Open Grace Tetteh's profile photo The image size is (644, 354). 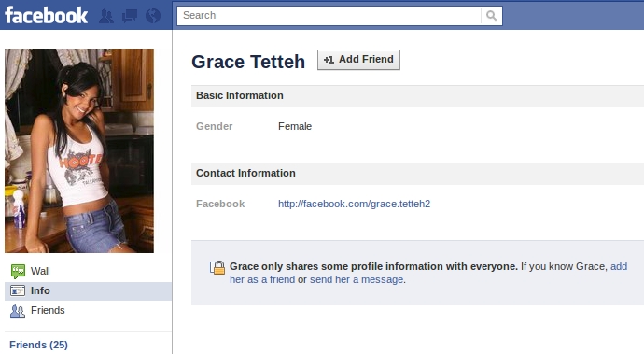pyautogui.click(x=79, y=150)
